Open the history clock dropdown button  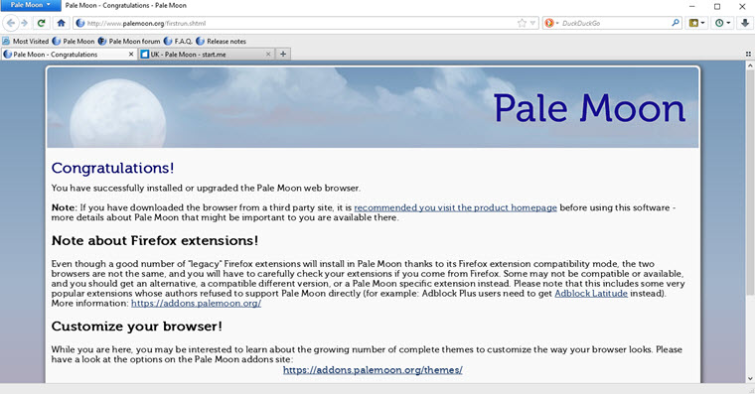click(722, 23)
